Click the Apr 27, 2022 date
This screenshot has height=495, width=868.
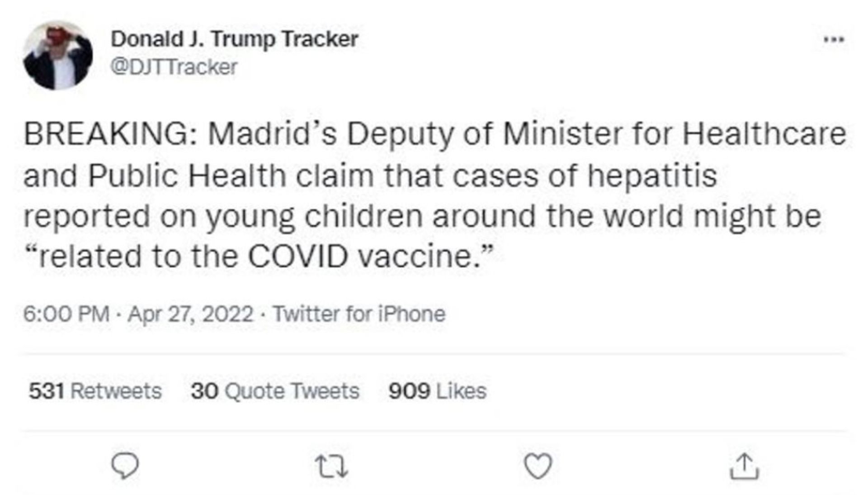point(190,314)
